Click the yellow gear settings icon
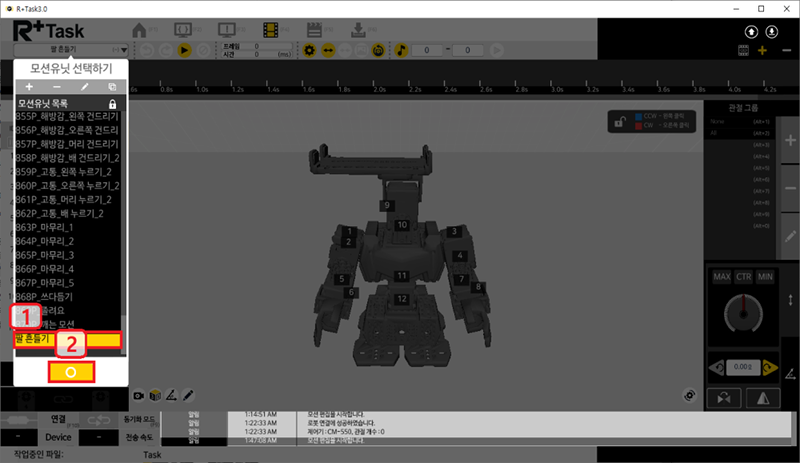This screenshot has width=800, height=463. [310, 49]
